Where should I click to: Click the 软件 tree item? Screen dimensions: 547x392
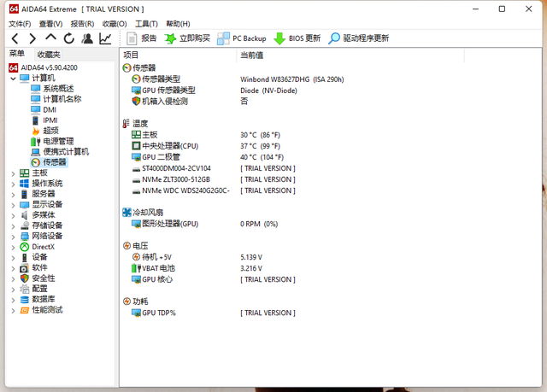[34, 267]
